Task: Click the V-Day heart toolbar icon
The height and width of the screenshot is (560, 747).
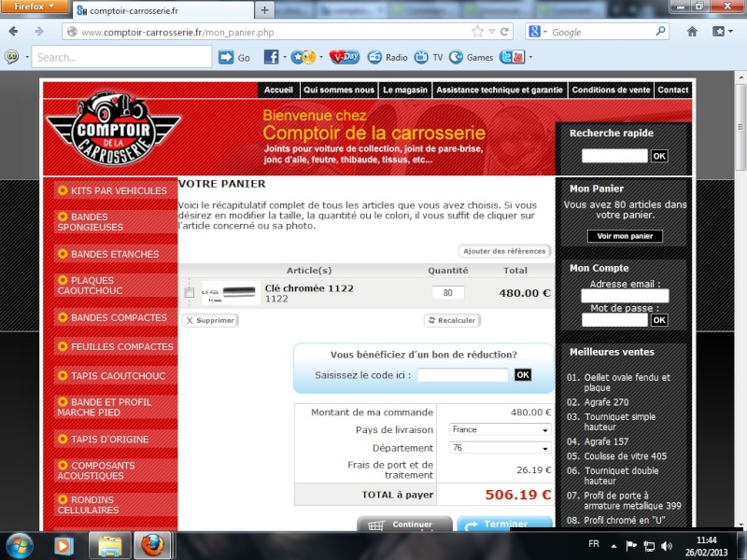Action: coord(345,57)
